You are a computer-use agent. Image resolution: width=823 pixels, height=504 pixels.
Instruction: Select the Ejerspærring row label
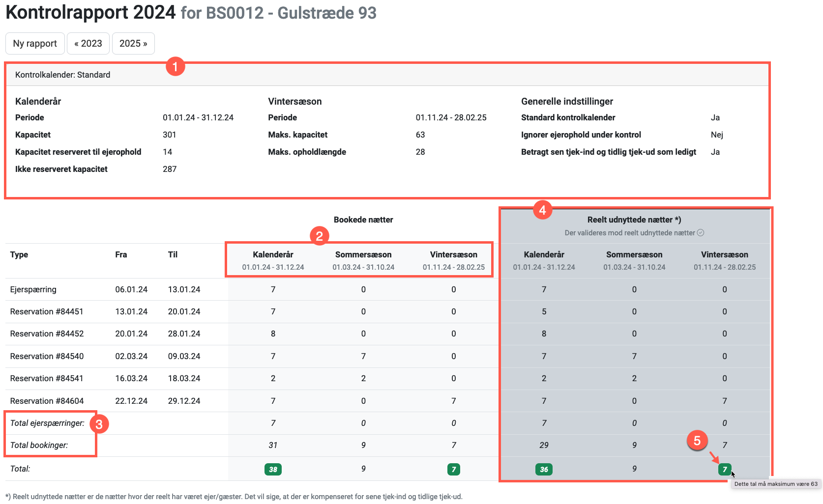[x=33, y=289]
